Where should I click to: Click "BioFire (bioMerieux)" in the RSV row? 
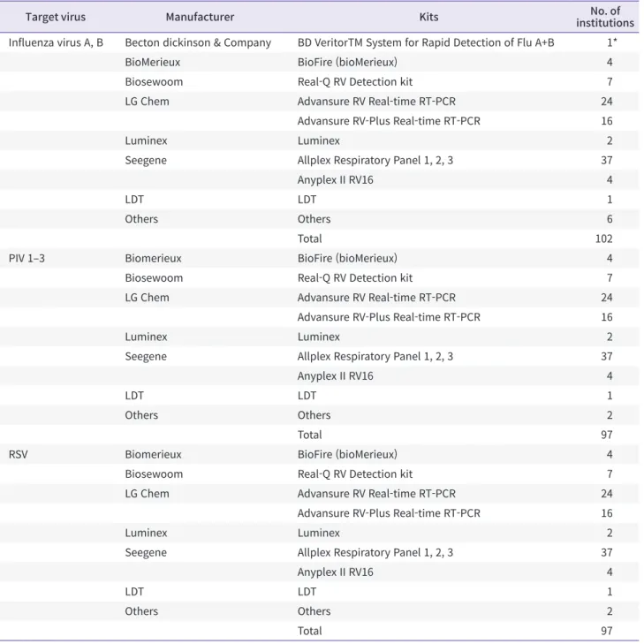click(x=347, y=455)
